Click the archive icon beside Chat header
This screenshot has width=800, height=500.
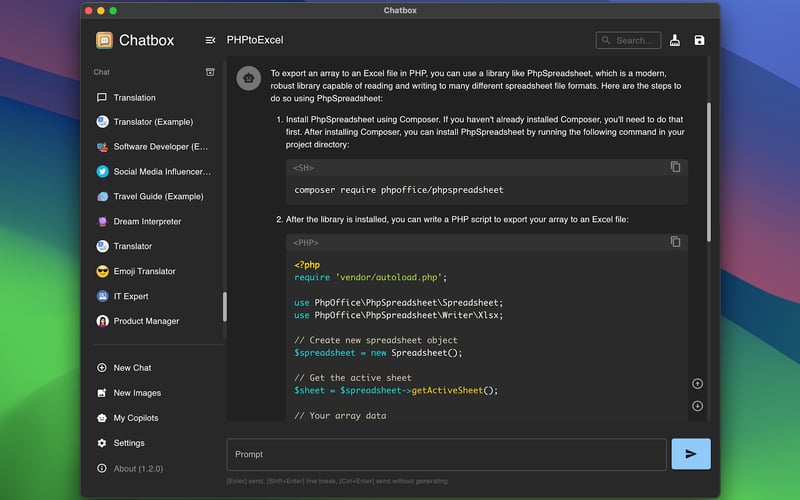click(x=210, y=72)
